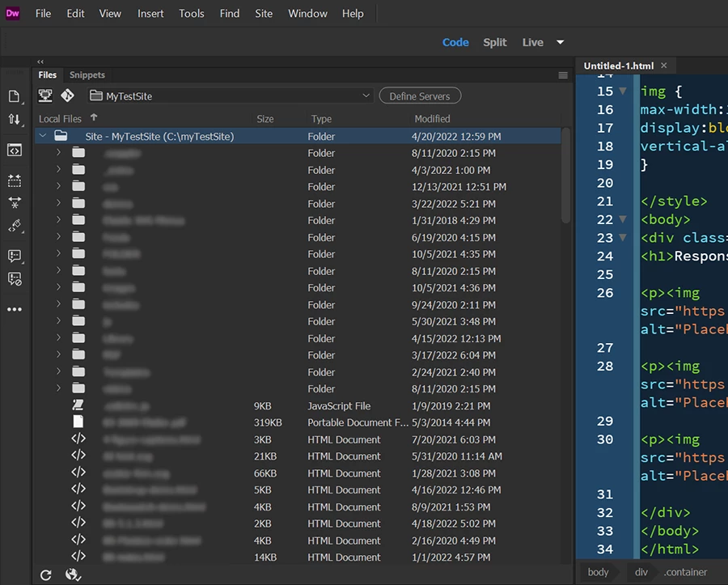Open the Find menu
Image resolution: width=728 pixels, height=585 pixels.
coord(230,14)
